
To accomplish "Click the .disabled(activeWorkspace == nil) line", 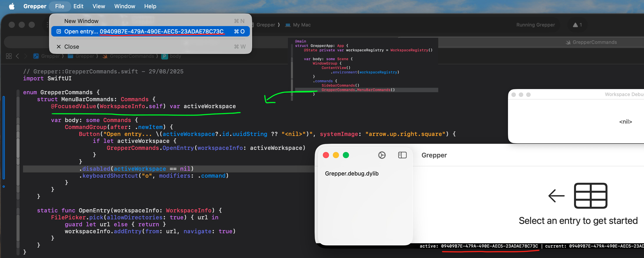I will (x=137, y=169).
